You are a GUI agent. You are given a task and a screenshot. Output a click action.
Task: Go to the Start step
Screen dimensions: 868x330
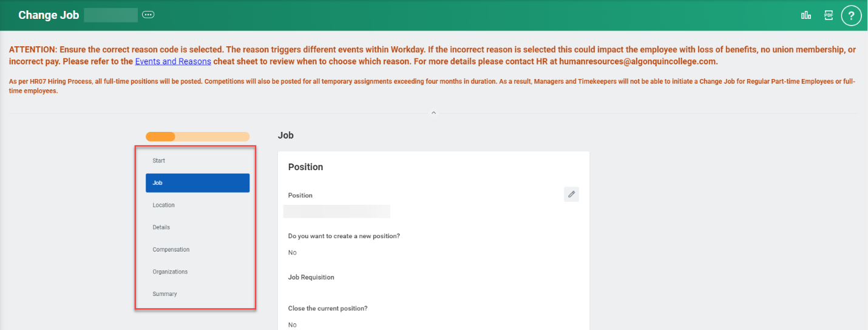(x=159, y=161)
